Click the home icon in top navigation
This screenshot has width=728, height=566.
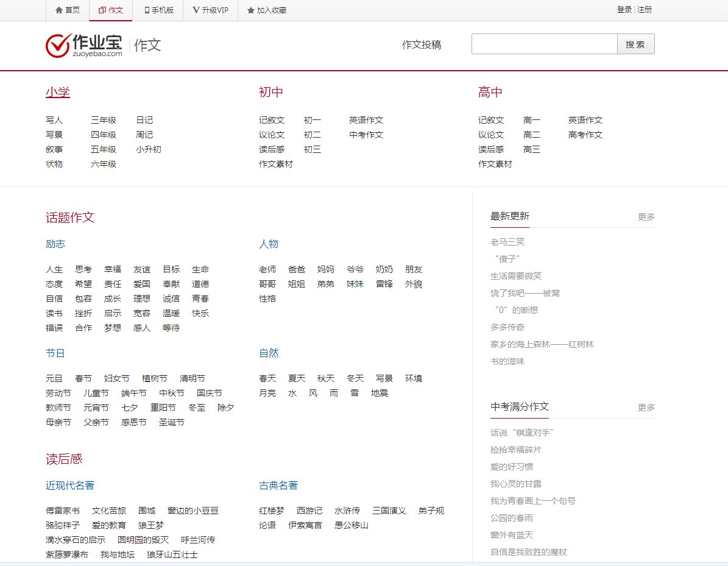coord(59,10)
